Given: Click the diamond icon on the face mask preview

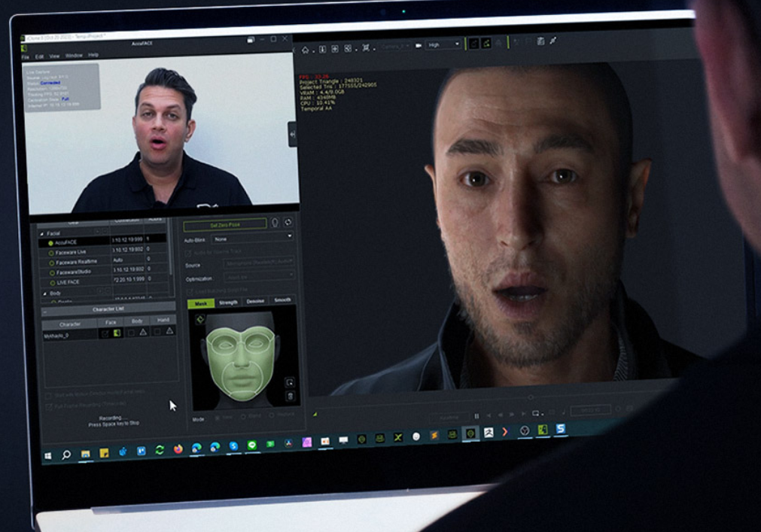Looking at the screenshot, I should click(199, 319).
